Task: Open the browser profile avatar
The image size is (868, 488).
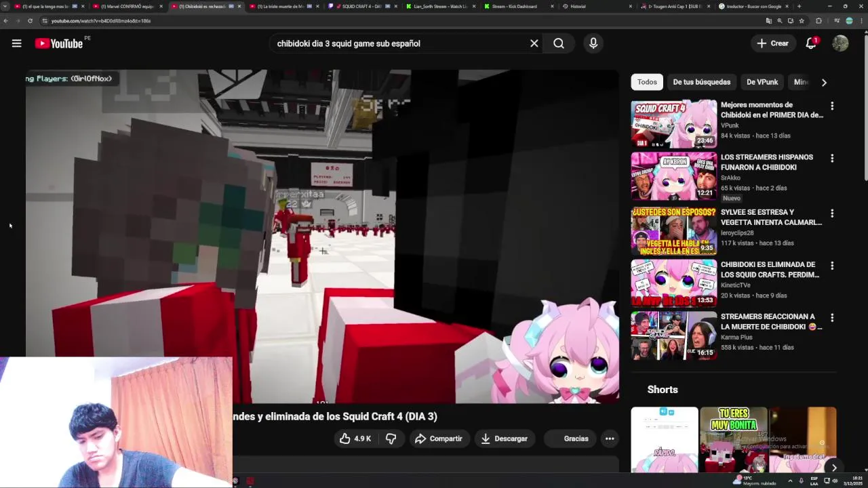Action: (849, 21)
